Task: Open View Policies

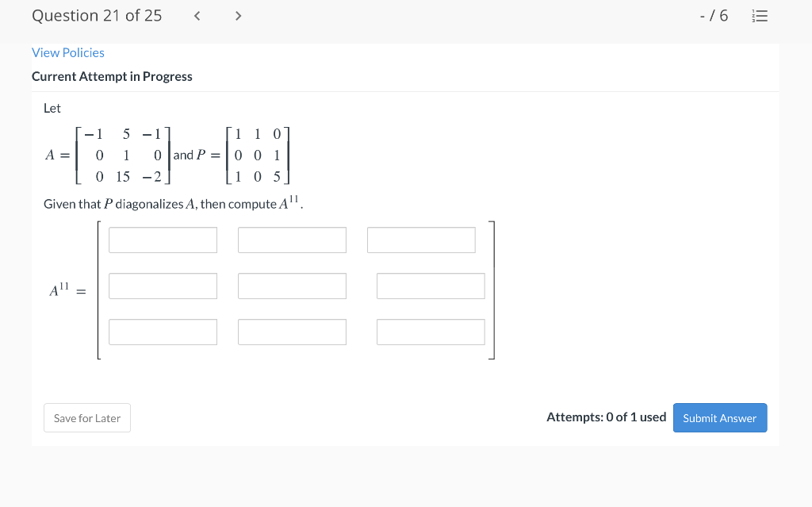Action: [x=67, y=52]
